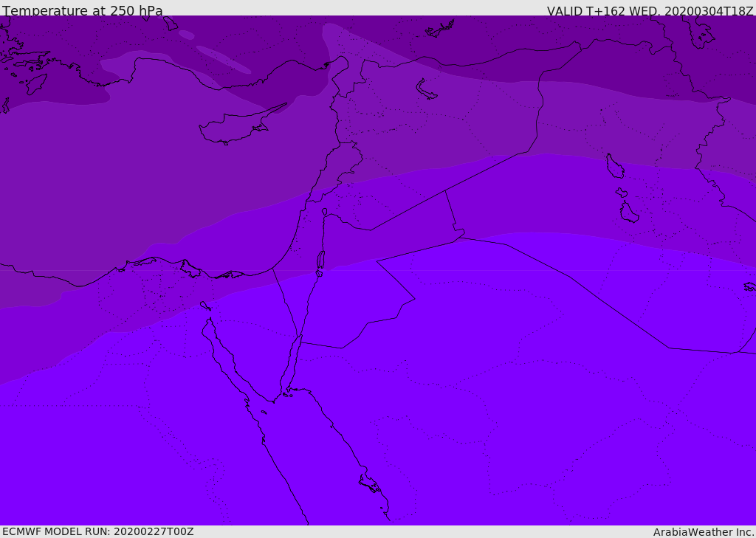Click Lake Tharthar in Iraq
The width and height of the screenshot is (756, 538).
[614, 166]
